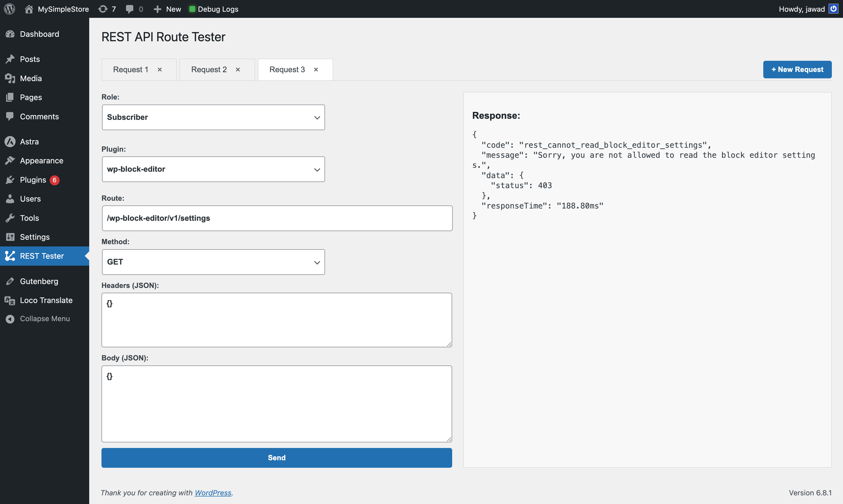The height and width of the screenshot is (504, 843).
Task: Focus the Route input field
Action: point(277,218)
